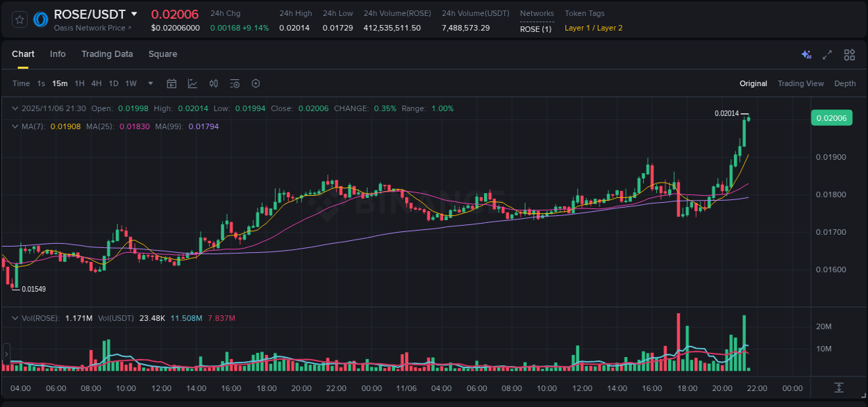Click the favorite star icon next to ROSE/USDT
Image resolution: width=868 pixels, height=407 pixels.
point(19,19)
